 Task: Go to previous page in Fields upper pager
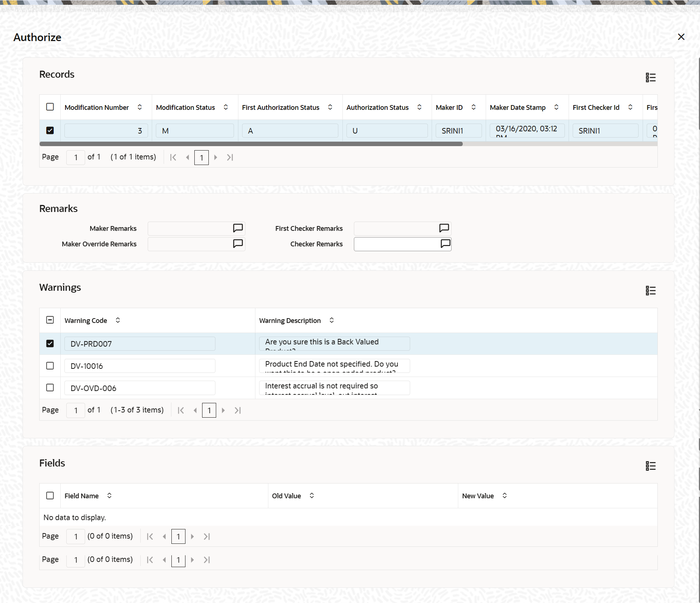[x=165, y=536]
